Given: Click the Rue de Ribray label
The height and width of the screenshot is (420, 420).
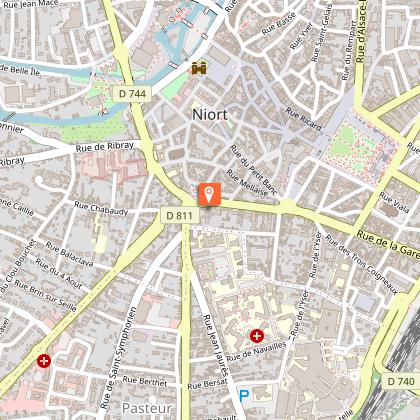Looking at the screenshot, I should click(105, 147).
